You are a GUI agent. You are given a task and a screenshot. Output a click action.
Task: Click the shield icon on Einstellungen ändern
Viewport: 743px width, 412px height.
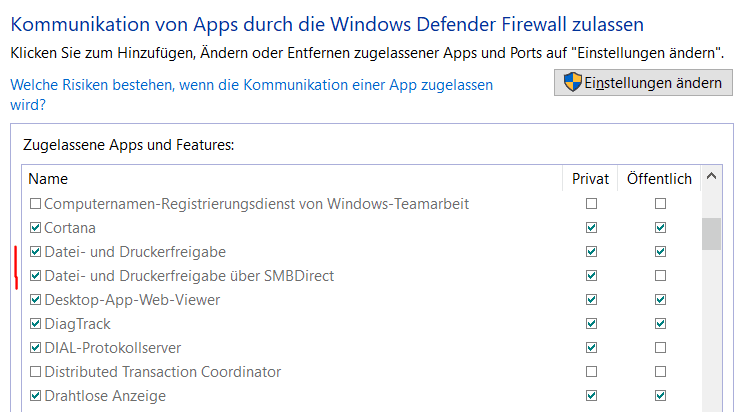tap(572, 83)
